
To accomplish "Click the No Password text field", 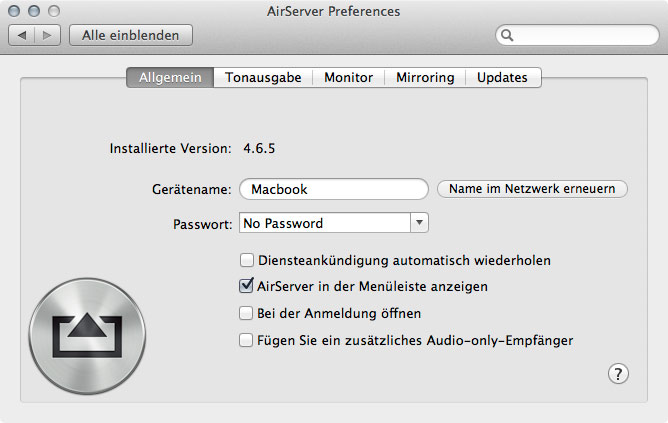I will click(x=325, y=223).
